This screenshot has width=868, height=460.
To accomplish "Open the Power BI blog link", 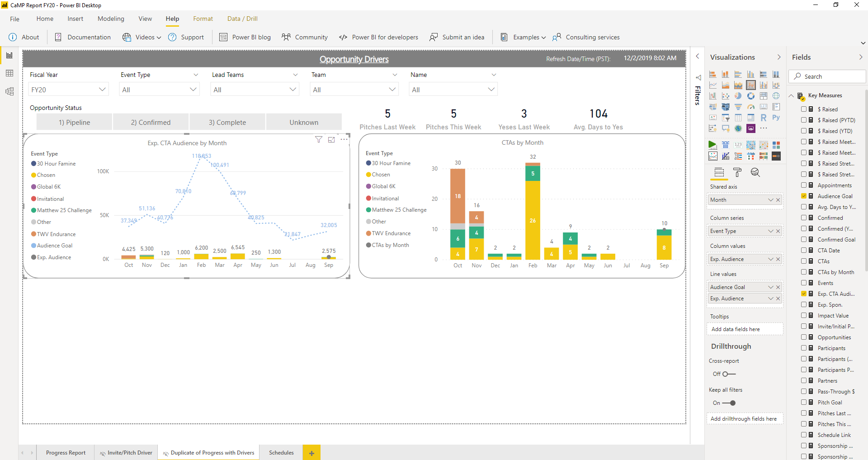I will pyautogui.click(x=245, y=37).
